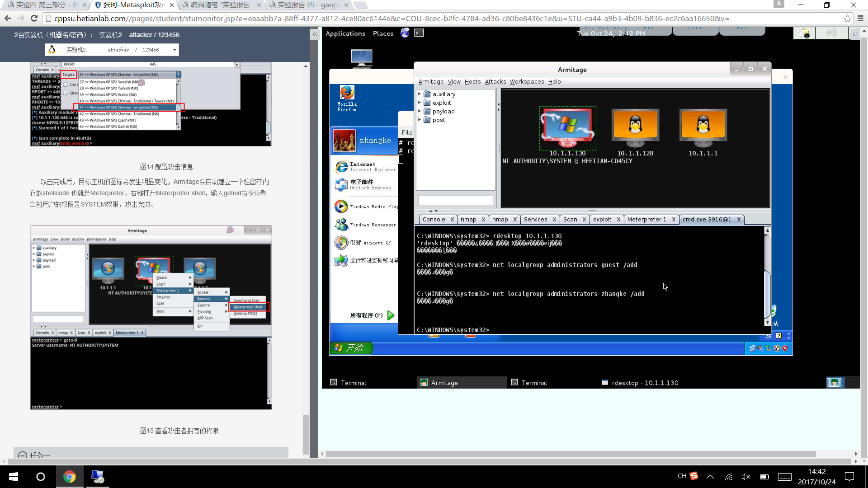
Task: Switch to the Meterpreter 1 tab
Action: pyautogui.click(x=646, y=219)
